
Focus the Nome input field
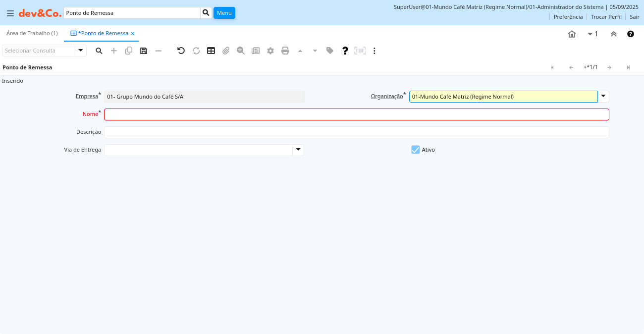(356, 114)
